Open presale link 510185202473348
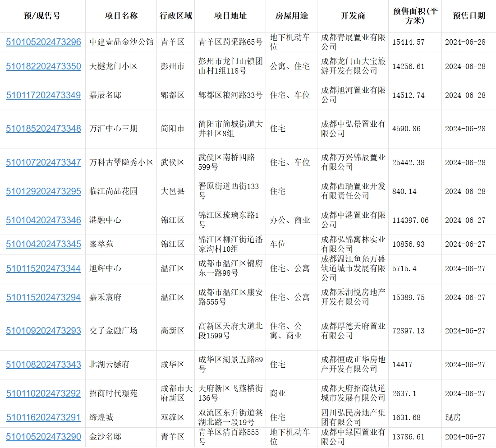Screen dimensions: 496x448 pyautogui.click(x=43, y=129)
